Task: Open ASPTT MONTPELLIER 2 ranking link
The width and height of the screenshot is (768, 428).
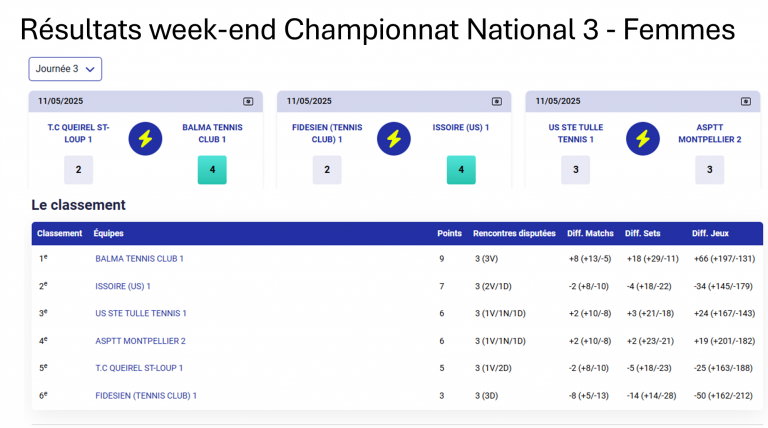Action: click(140, 340)
